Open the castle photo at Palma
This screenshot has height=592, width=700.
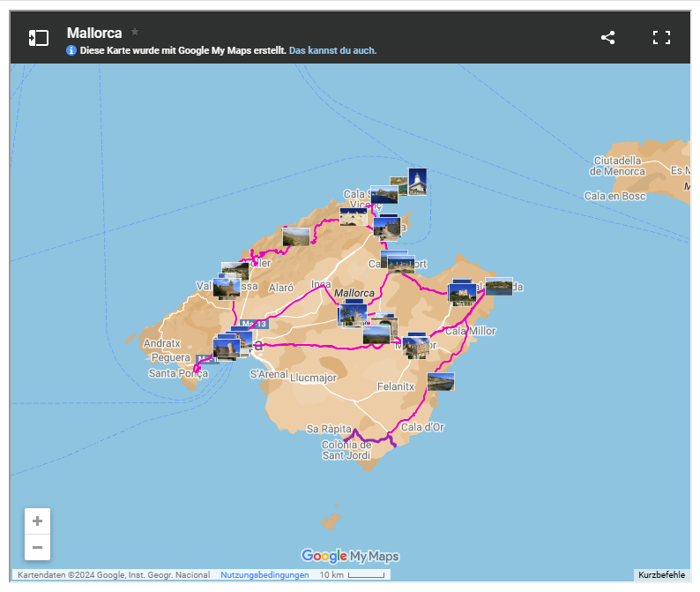[227, 349]
